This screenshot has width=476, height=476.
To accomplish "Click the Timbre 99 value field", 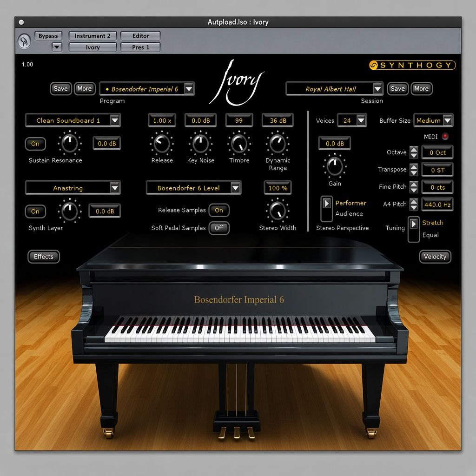I will 239,120.
